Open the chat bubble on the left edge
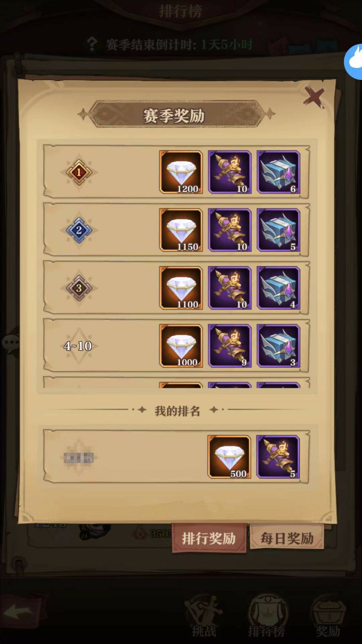 click(x=10, y=343)
